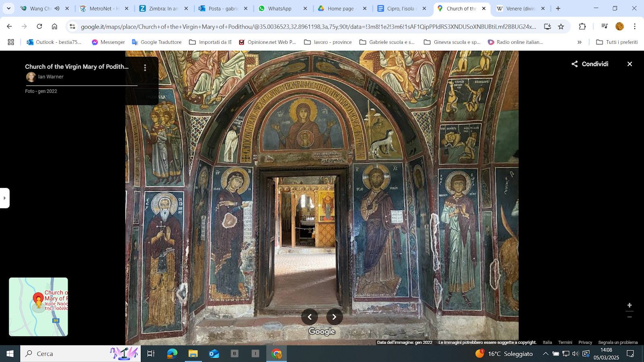Go forward in browser history
644x362 pixels.
click(x=24, y=27)
